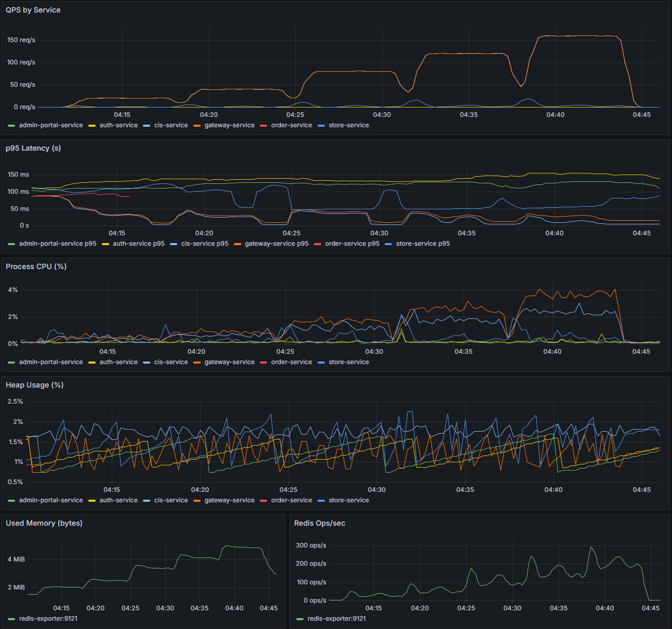This screenshot has width=672, height=629.
Task: Click the redis-exporter:9121 marker in Redis Ops/sec panel
Action: (x=299, y=619)
